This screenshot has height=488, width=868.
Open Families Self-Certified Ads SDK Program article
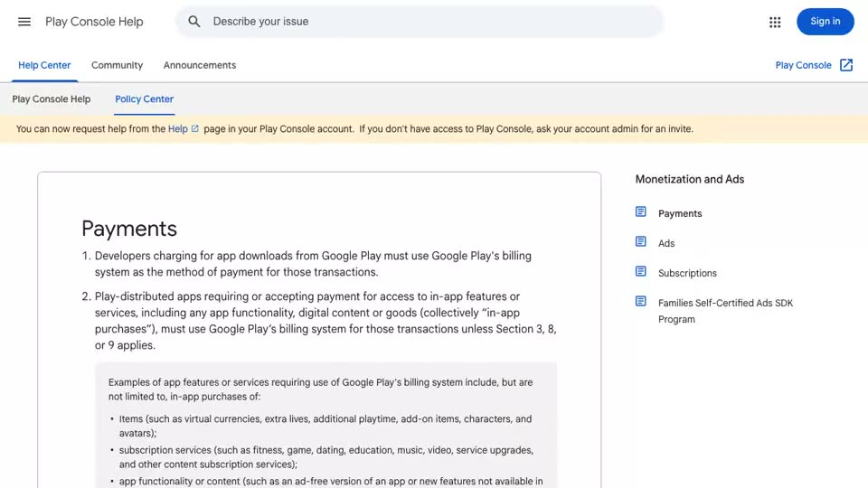726,311
